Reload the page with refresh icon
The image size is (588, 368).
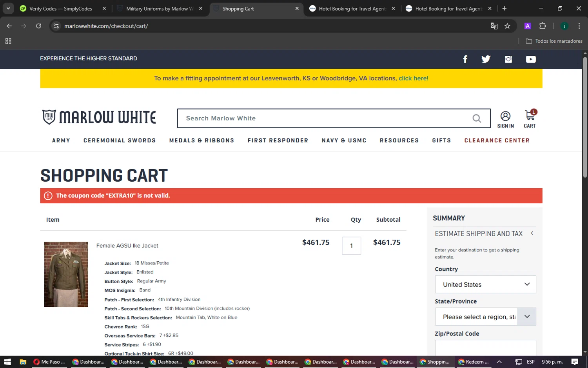[x=38, y=26]
